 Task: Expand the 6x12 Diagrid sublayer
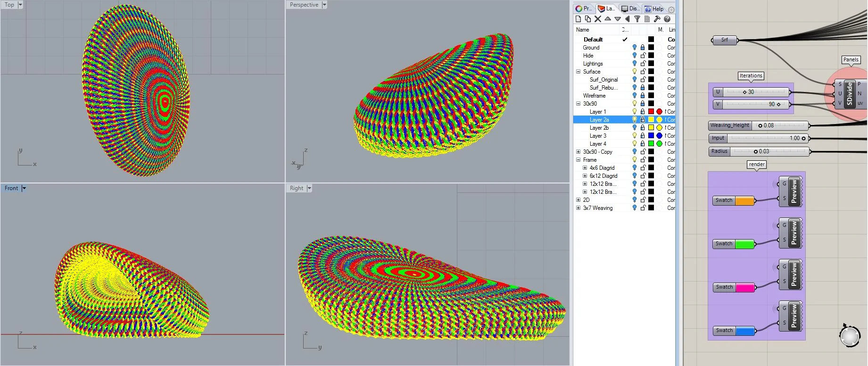pyautogui.click(x=585, y=176)
